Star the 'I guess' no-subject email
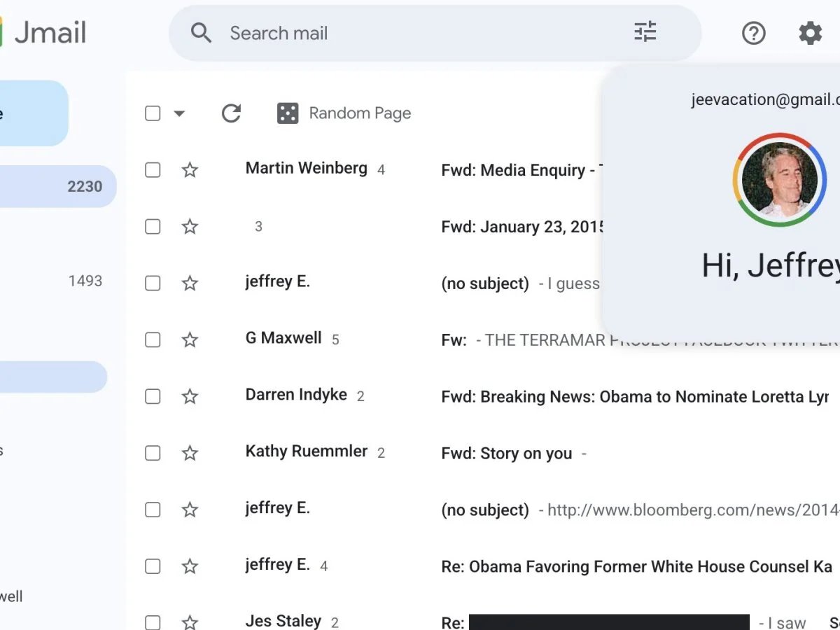Viewport: 840px width, 630px height. pyautogui.click(x=190, y=283)
